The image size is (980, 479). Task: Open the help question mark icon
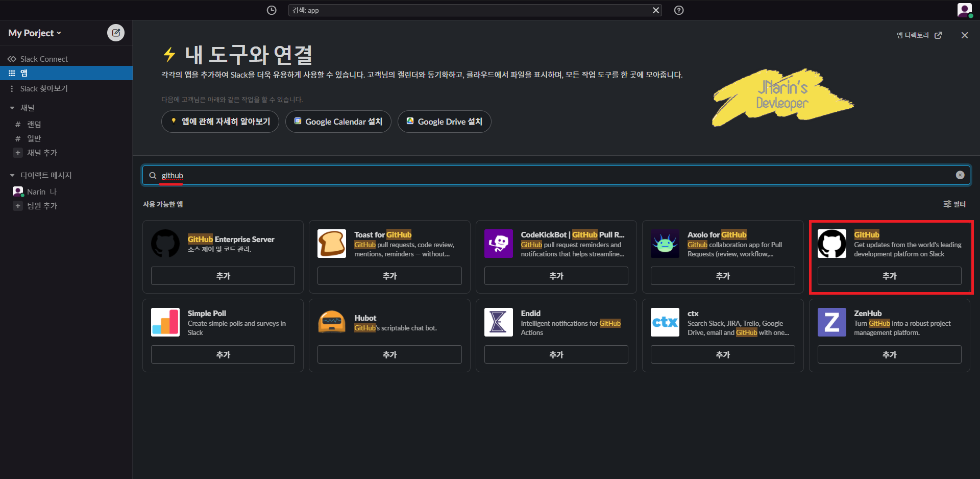(x=679, y=10)
